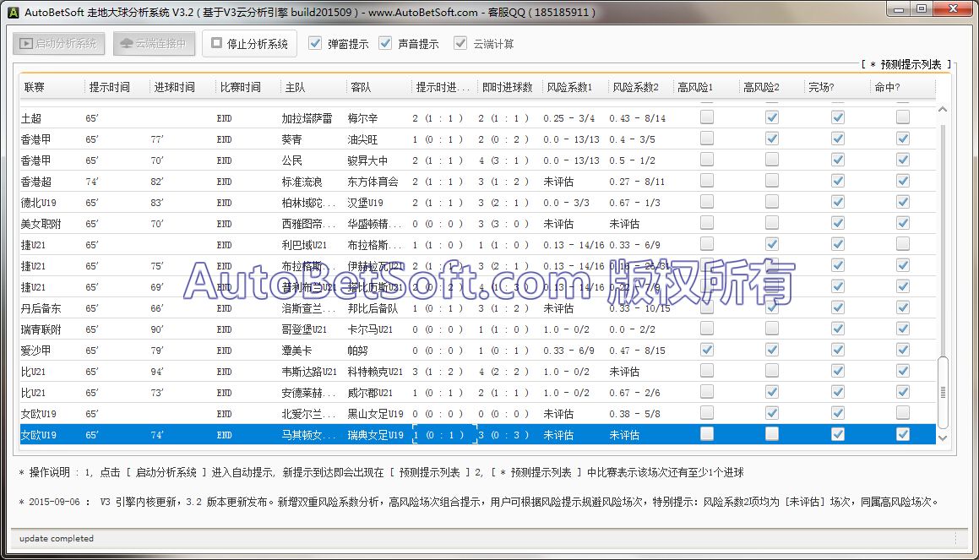Click the play icon on 启动分析系统

pos(26,43)
